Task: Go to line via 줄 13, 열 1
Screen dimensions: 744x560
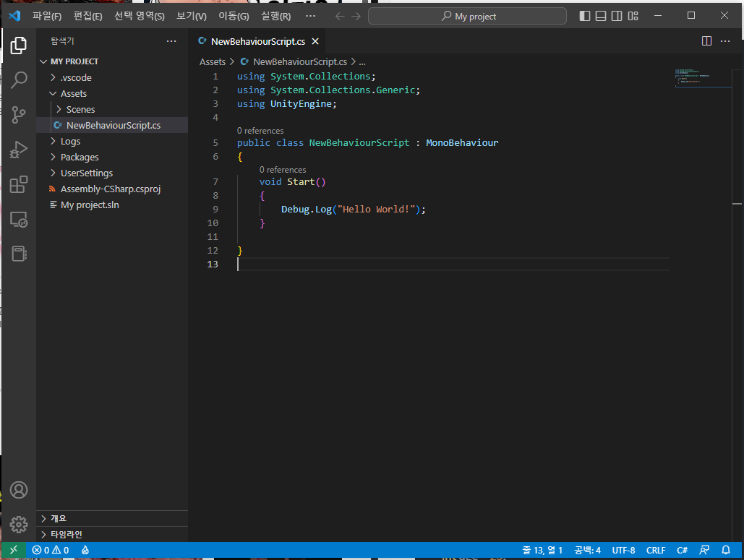Action: coord(542,550)
